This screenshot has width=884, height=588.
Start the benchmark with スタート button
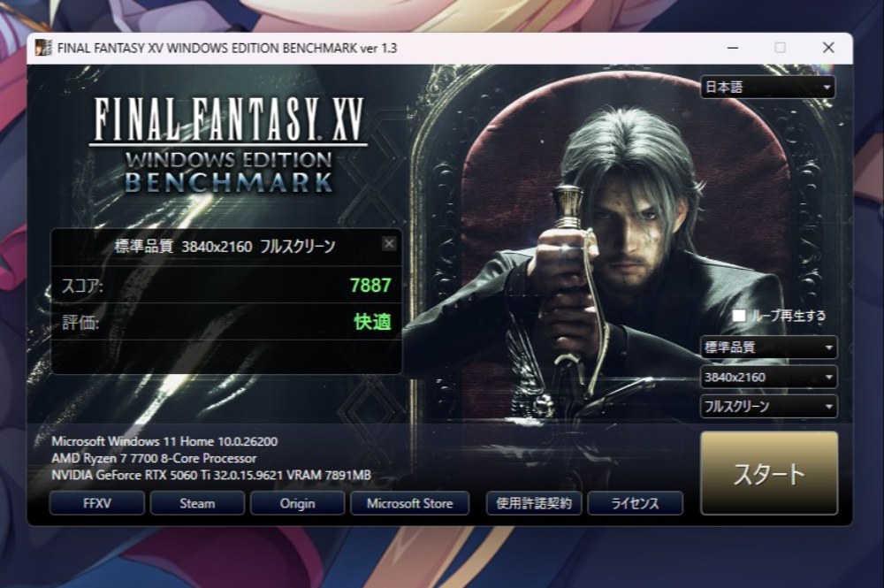pos(769,473)
